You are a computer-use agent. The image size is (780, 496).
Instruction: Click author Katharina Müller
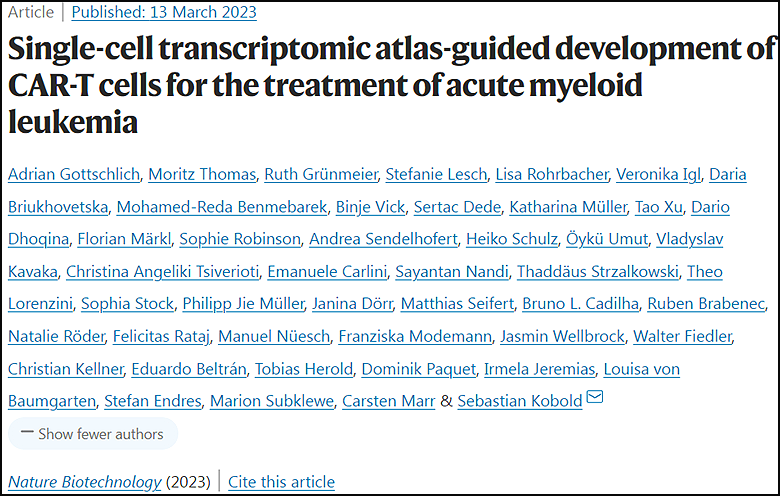[x=568, y=206]
